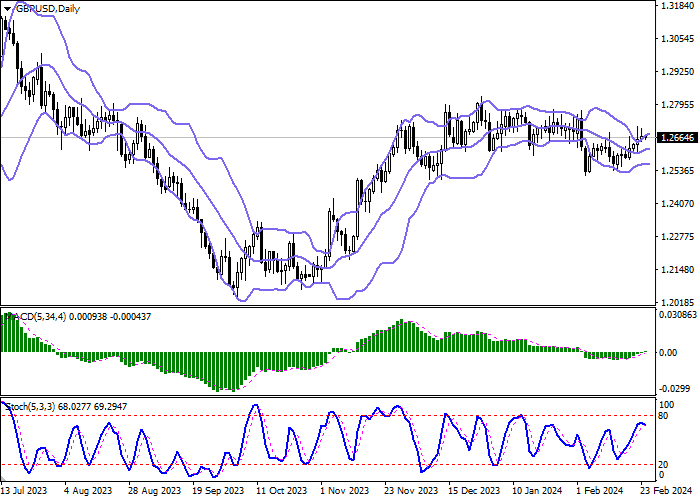
Task: Select the 1.25365 price axis value
Action: tap(678, 171)
